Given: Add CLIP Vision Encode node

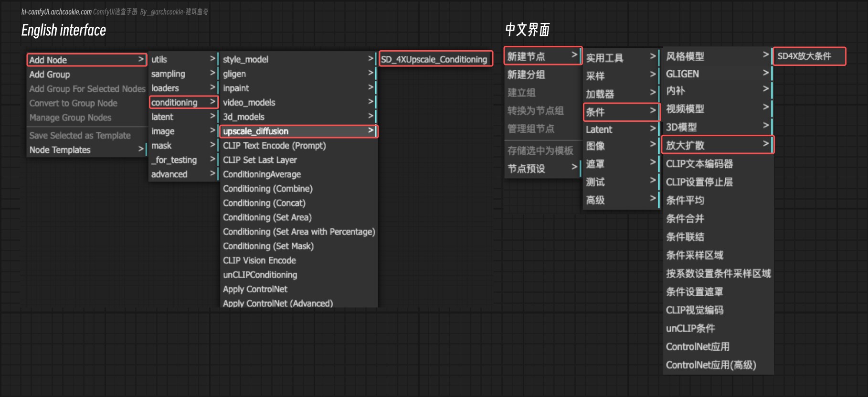Looking at the screenshot, I should coord(298,260).
